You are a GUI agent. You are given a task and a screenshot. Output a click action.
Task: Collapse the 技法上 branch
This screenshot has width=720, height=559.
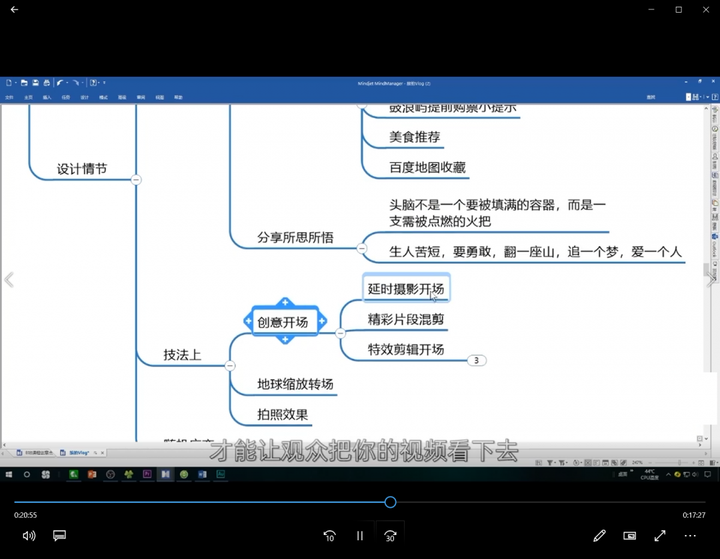pyautogui.click(x=230, y=366)
